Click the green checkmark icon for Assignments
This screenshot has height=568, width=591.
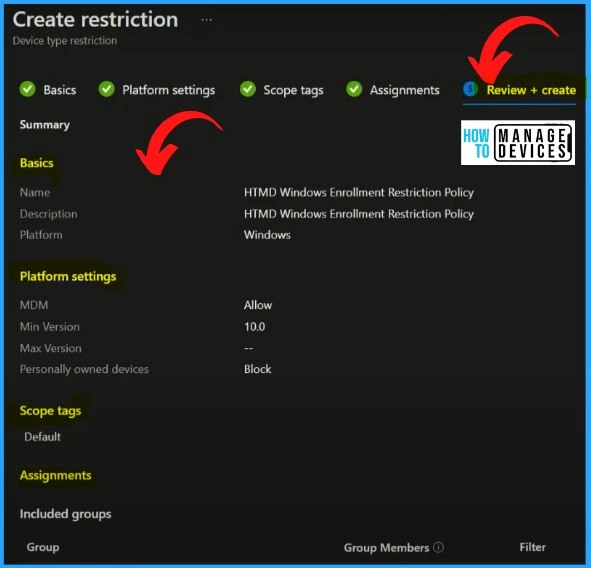click(x=354, y=89)
